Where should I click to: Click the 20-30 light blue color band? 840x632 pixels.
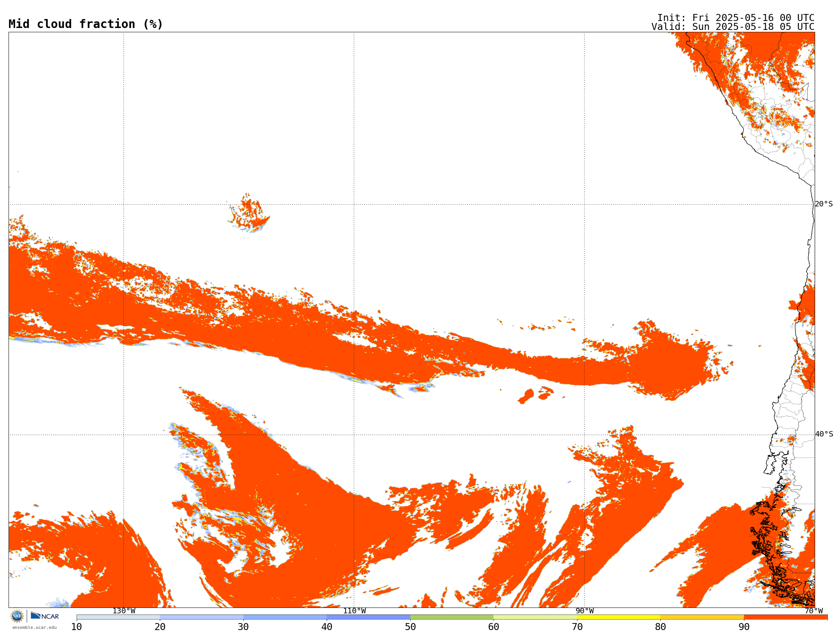(x=201, y=617)
